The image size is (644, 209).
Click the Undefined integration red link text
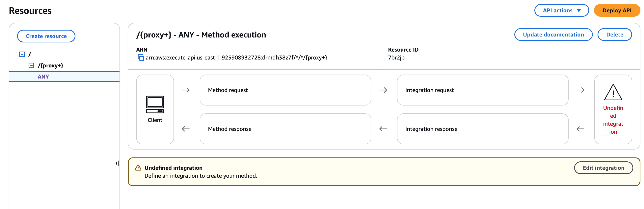pyautogui.click(x=613, y=120)
